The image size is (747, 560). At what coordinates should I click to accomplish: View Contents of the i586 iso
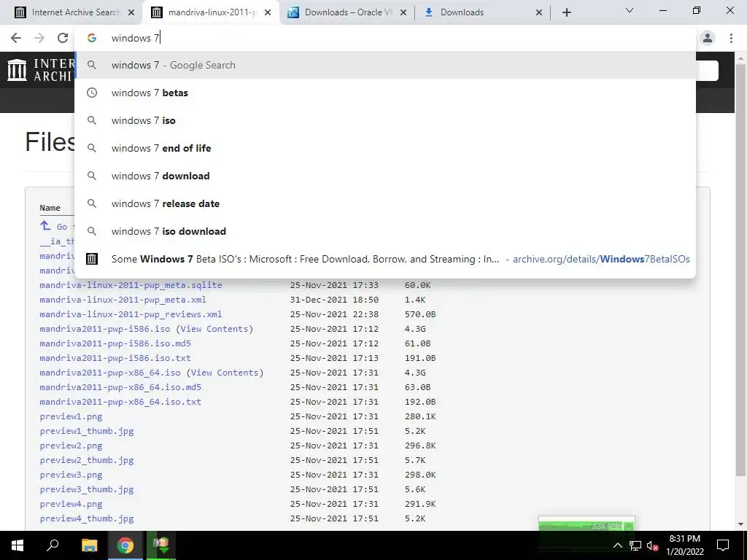tap(214, 329)
